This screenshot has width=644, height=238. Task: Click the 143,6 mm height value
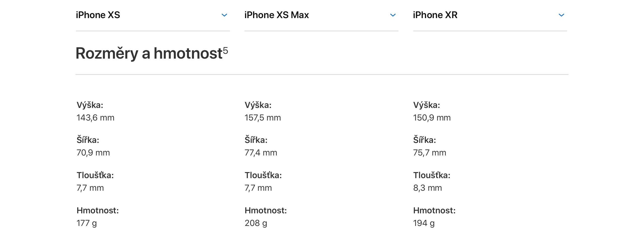[95, 118]
